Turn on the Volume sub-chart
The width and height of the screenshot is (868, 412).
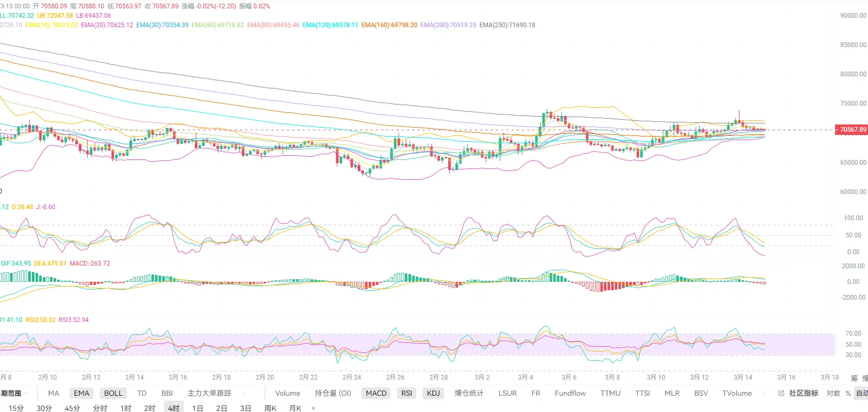coord(288,393)
